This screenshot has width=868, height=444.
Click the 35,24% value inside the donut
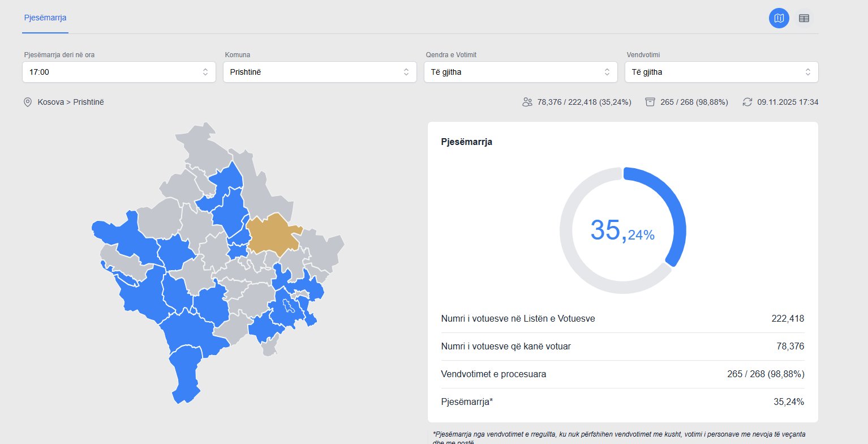click(622, 230)
